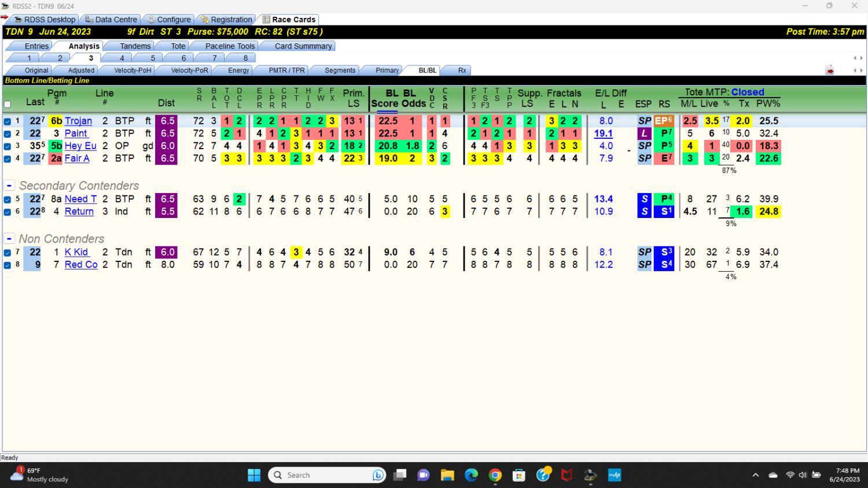868x488 pixels.
Task: Open Wi-Fi network settings in the tray
Action: click(x=790, y=475)
